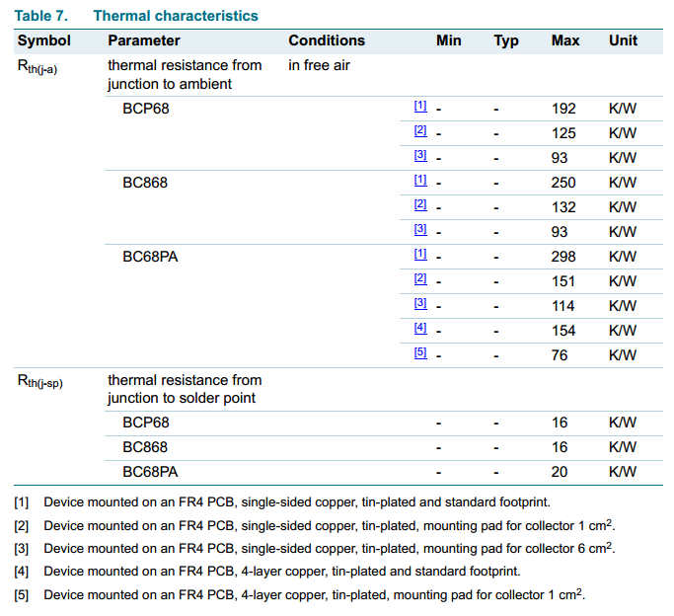The image size is (674, 616).
Task: Click the 'Thermal characteristics' table title
Action: [x=176, y=16]
